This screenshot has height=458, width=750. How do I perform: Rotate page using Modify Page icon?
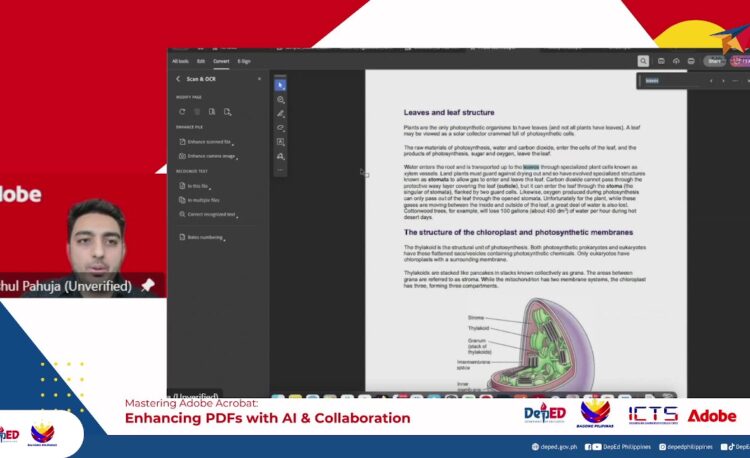[182, 111]
